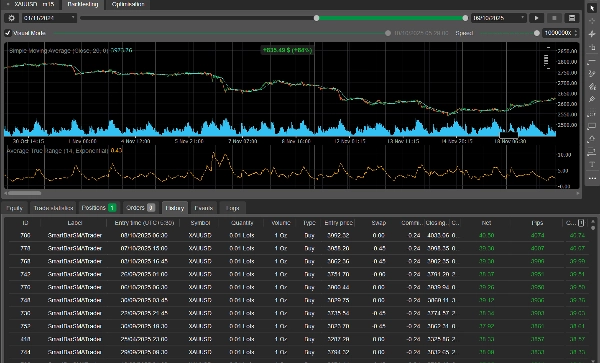This screenshot has height=363, width=600.
Task: Open the backtest start date dropdown
Action: click(49, 18)
